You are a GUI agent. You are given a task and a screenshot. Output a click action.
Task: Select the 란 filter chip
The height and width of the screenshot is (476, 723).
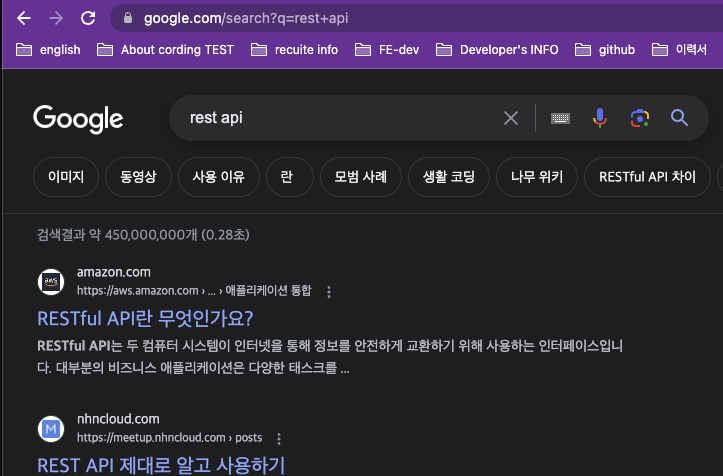290,177
